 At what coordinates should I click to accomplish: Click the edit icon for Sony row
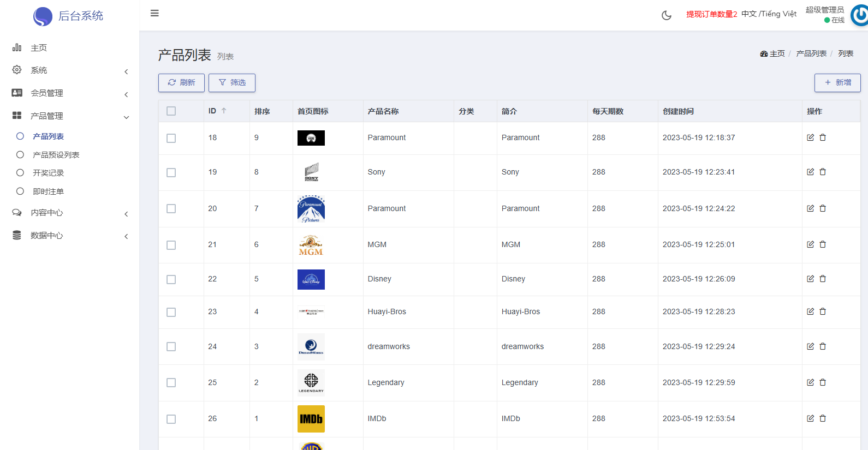810,172
